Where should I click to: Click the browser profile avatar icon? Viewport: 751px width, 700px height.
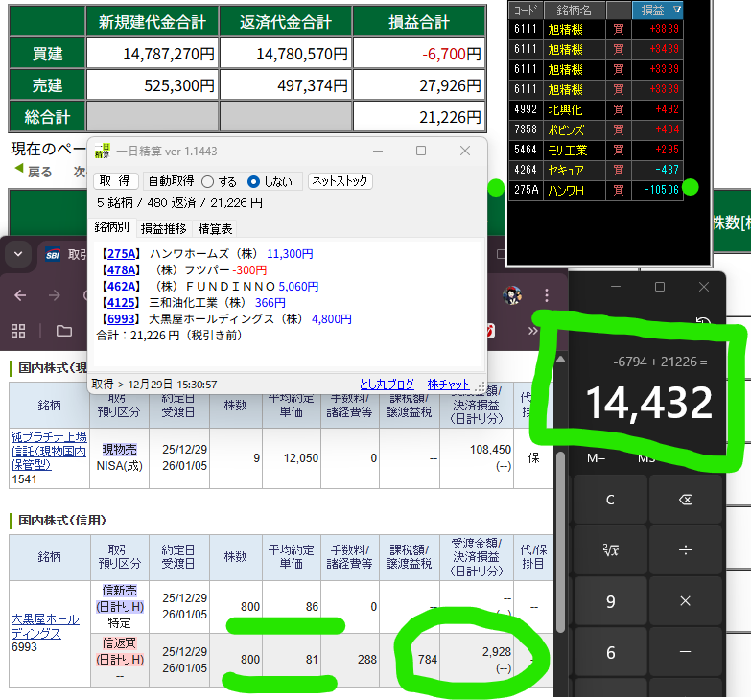(513, 294)
